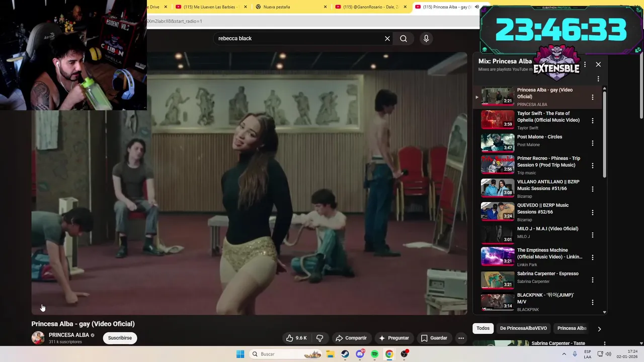Click the YouTube search magnifier button
The width and height of the screenshot is (644, 362).
tap(404, 38)
